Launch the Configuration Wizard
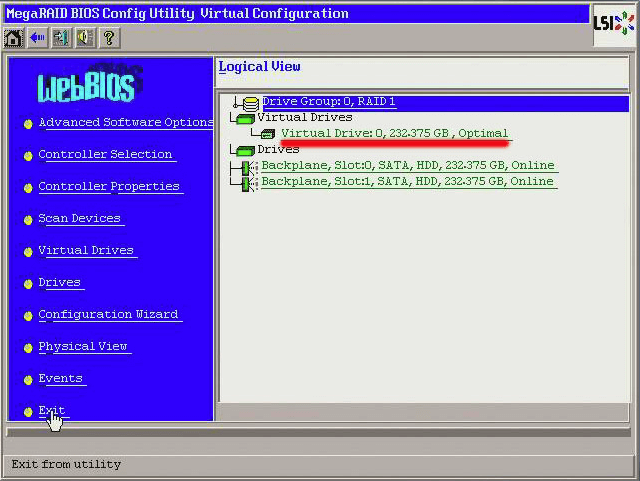The width and height of the screenshot is (640, 481). coord(108,315)
